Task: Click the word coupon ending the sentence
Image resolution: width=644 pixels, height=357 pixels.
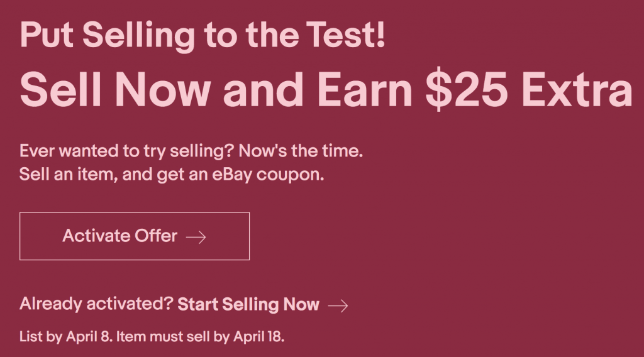Action: [290, 175]
